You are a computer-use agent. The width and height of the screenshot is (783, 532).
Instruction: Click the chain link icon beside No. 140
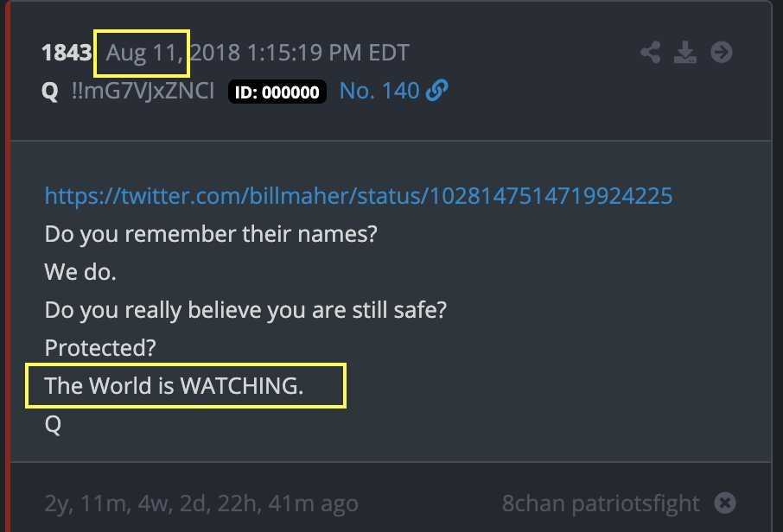click(437, 91)
